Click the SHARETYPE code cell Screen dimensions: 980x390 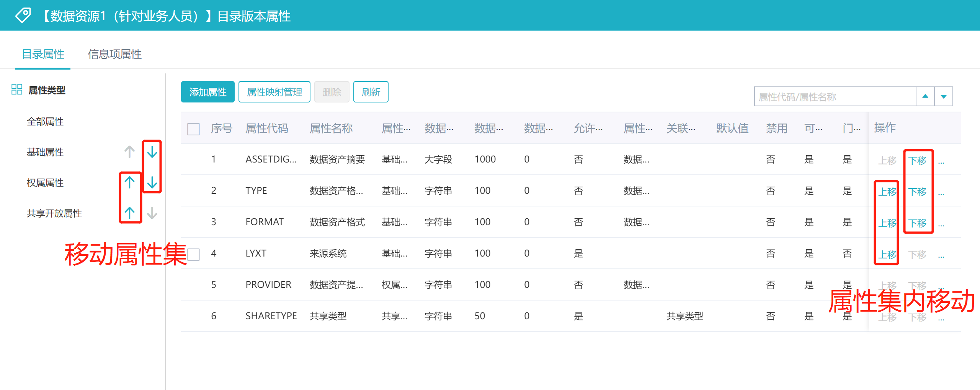[271, 316]
